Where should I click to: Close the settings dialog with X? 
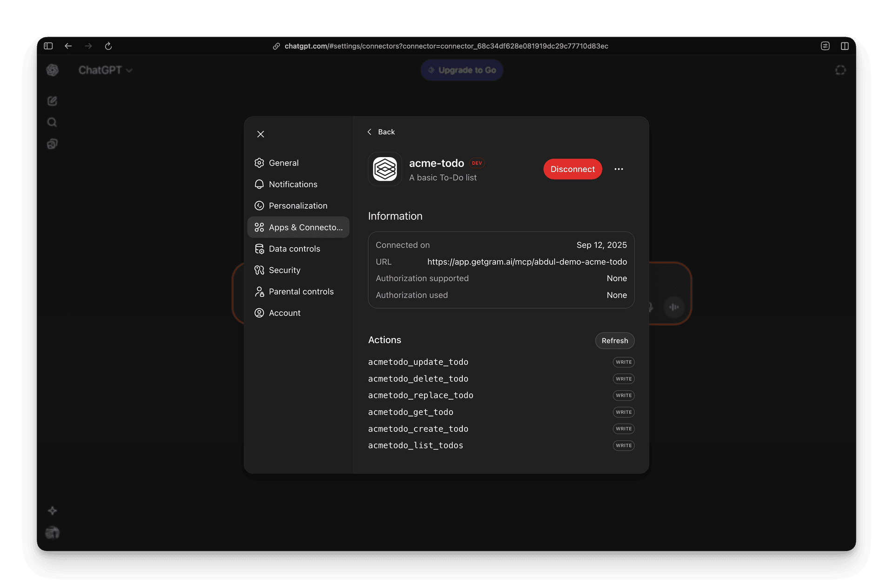pyautogui.click(x=260, y=134)
